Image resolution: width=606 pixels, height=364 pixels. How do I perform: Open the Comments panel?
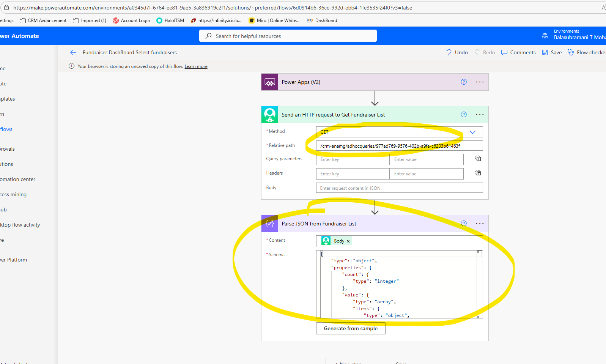(x=518, y=52)
